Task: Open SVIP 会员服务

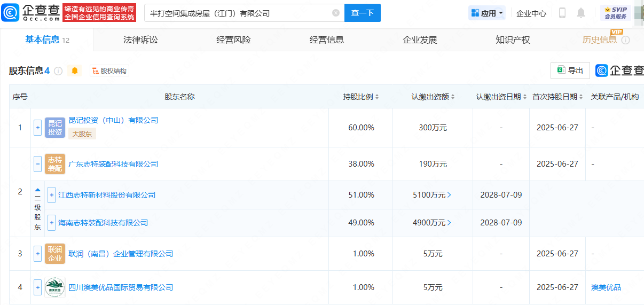Action: pyautogui.click(x=615, y=13)
